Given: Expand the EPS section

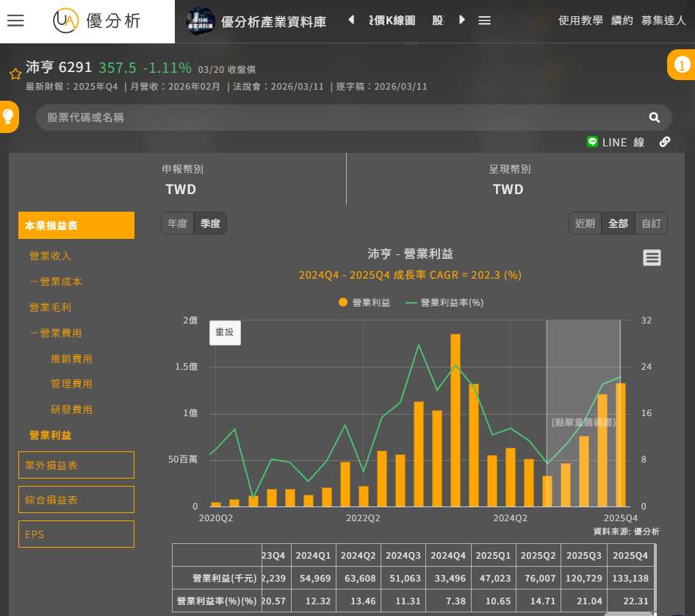Looking at the screenshot, I should [76, 534].
